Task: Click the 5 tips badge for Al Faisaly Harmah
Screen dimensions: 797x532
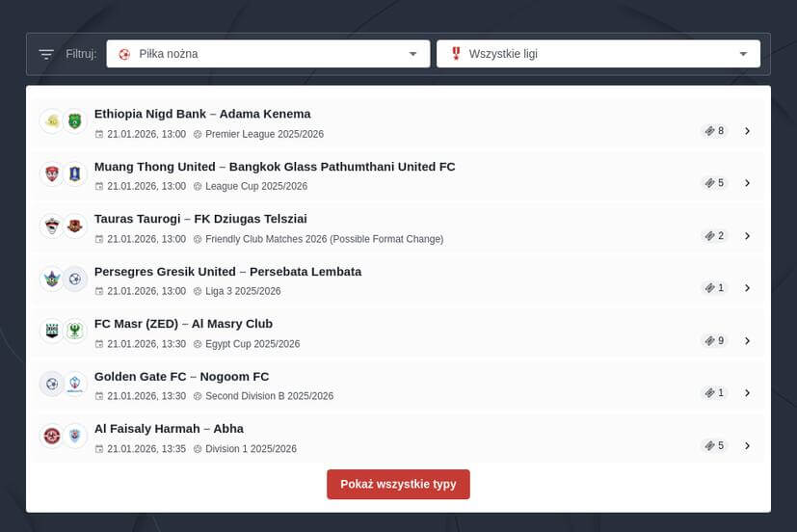Action: click(x=714, y=446)
